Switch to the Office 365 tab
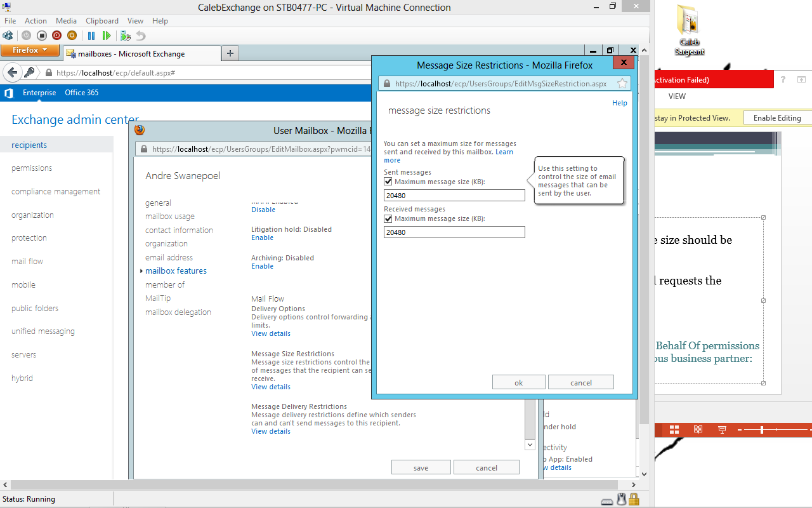Image resolution: width=812 pixels, height=508 pixels. tap(81, 93)
